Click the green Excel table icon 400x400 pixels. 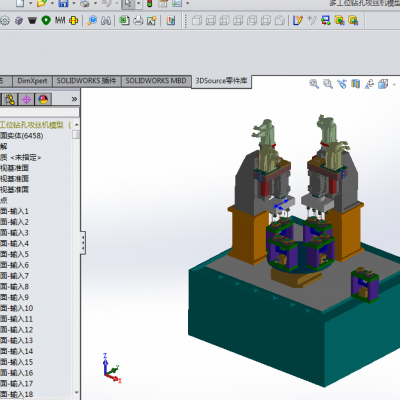click(125, 21)
